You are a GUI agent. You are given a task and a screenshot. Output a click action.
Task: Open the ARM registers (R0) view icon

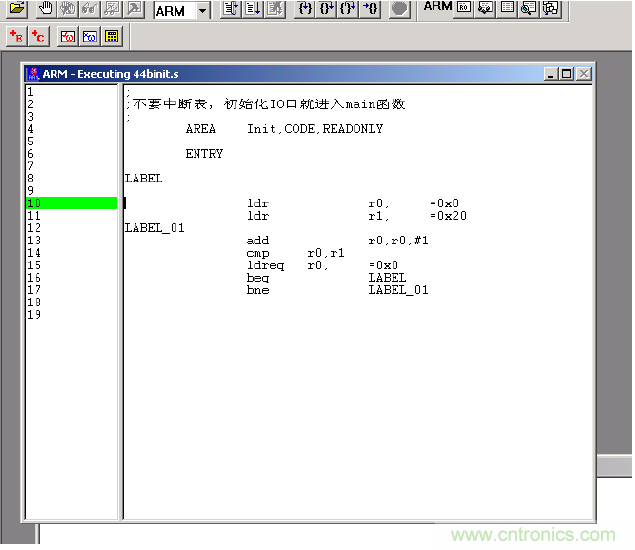[x=464, y=9]
